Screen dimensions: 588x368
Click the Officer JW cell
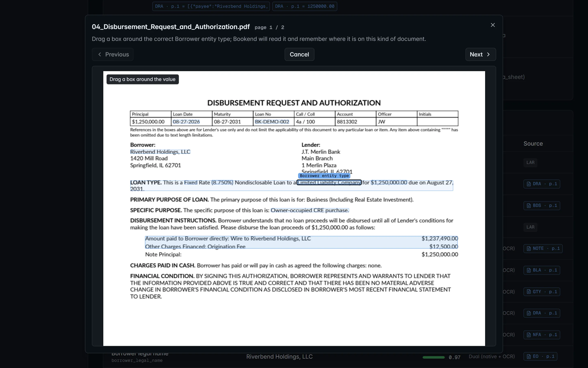click(x=396, y=122)
